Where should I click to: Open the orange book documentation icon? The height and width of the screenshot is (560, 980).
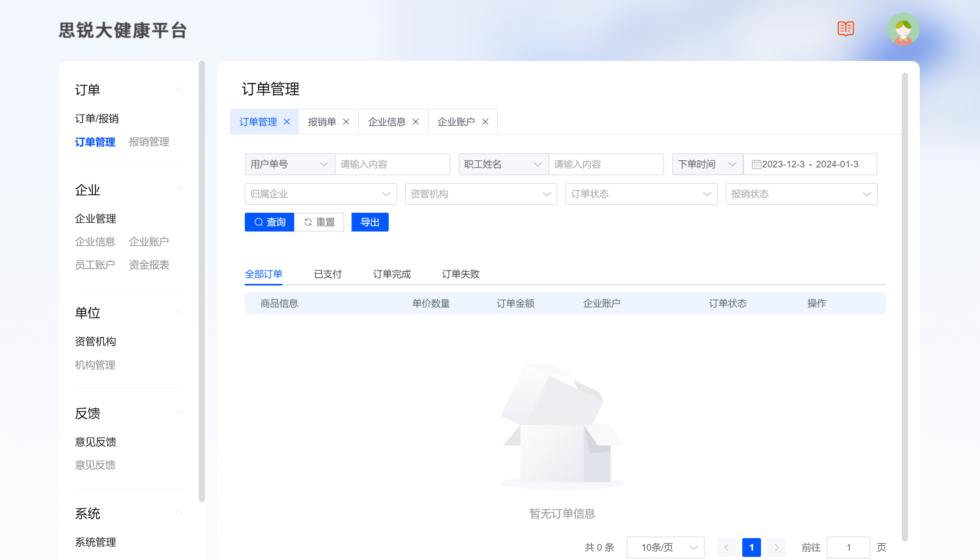point(845,29)
